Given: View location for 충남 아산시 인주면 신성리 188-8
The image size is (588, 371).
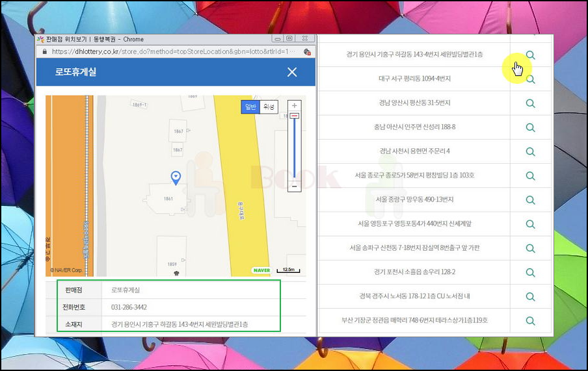Looking at the screenshot, I should [530, 127].
